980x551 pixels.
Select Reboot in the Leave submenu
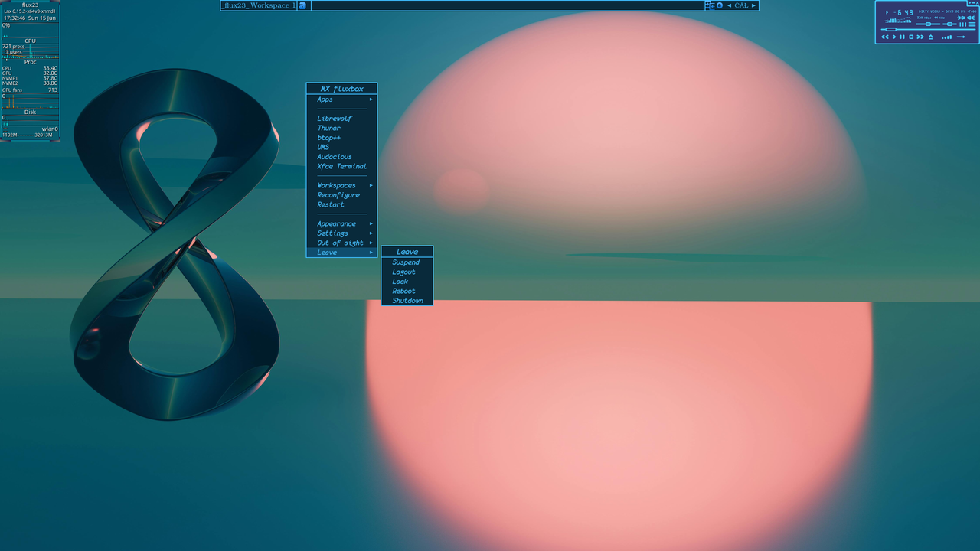[407, 291]
